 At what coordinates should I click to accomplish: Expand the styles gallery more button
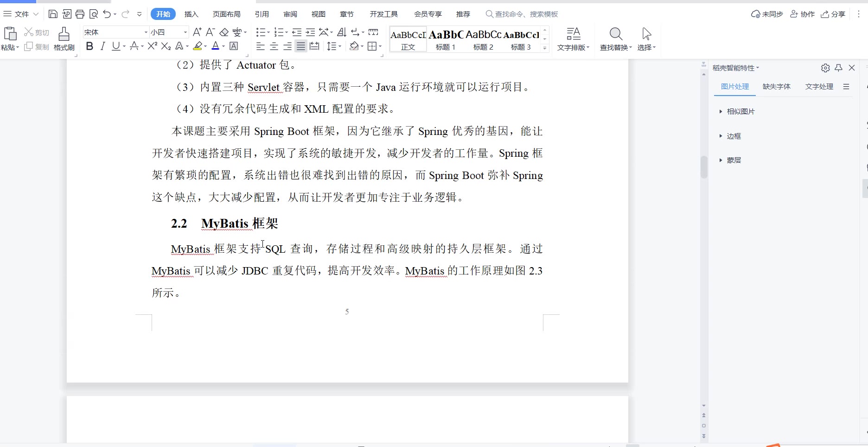545,48
